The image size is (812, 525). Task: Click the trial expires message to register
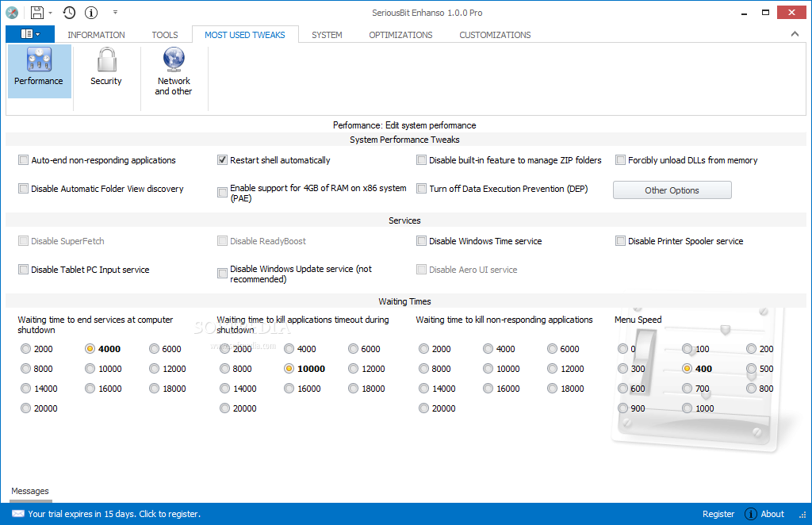(114, 514)
